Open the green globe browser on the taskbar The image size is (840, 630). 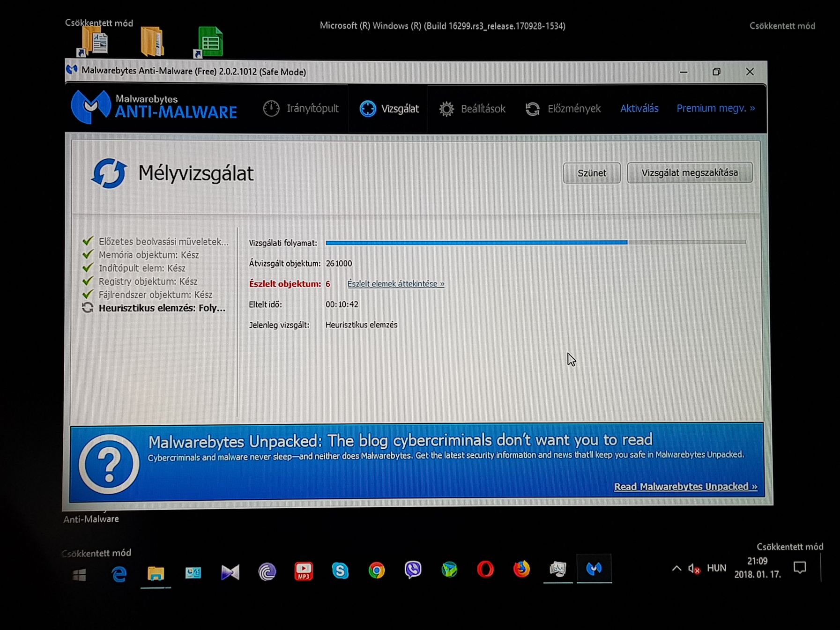tap(449, 570)
